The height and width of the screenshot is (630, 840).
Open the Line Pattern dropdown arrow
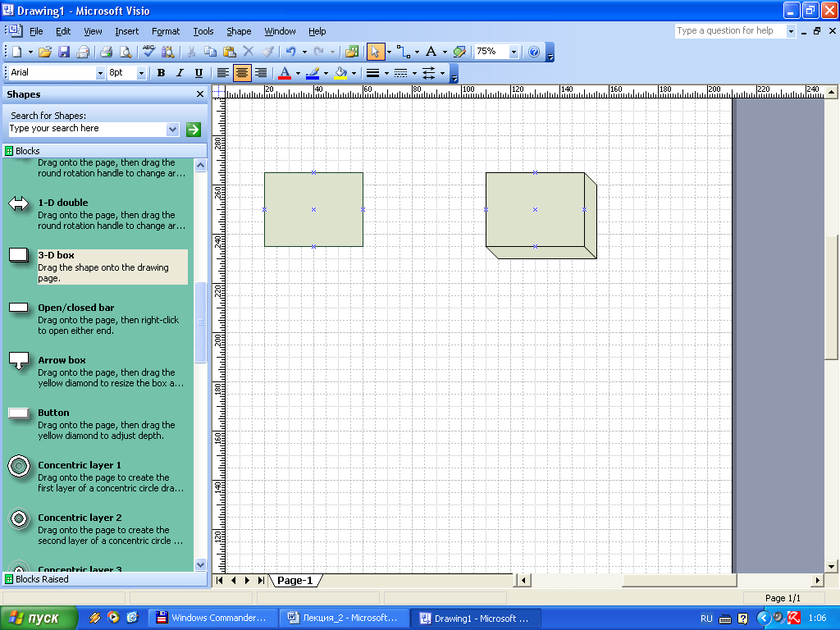pos(414,73)
